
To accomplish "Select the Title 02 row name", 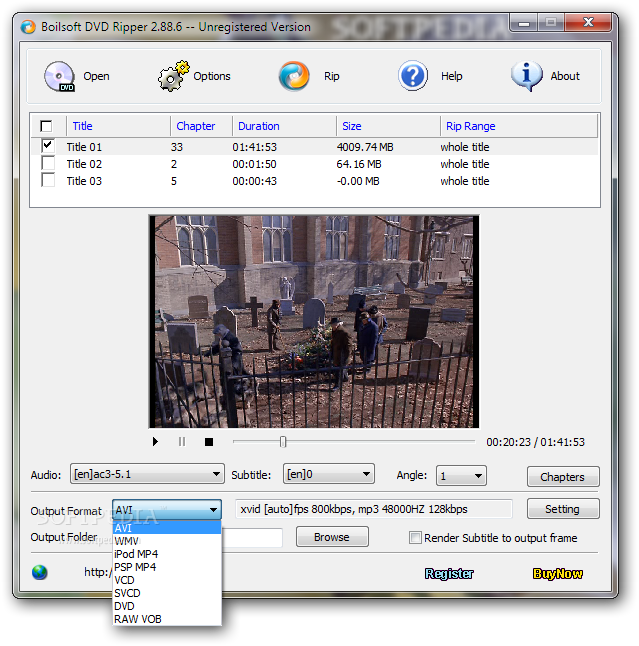I will coord(84,164).
